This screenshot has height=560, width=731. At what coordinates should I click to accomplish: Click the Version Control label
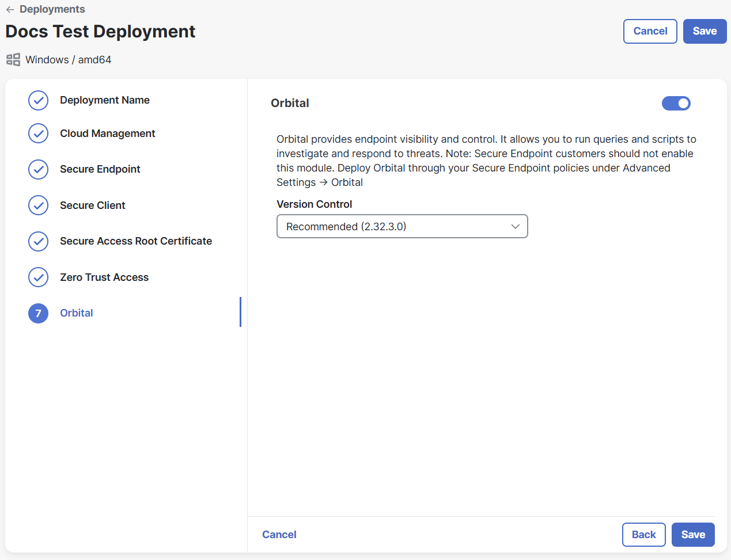click(315, 204)
